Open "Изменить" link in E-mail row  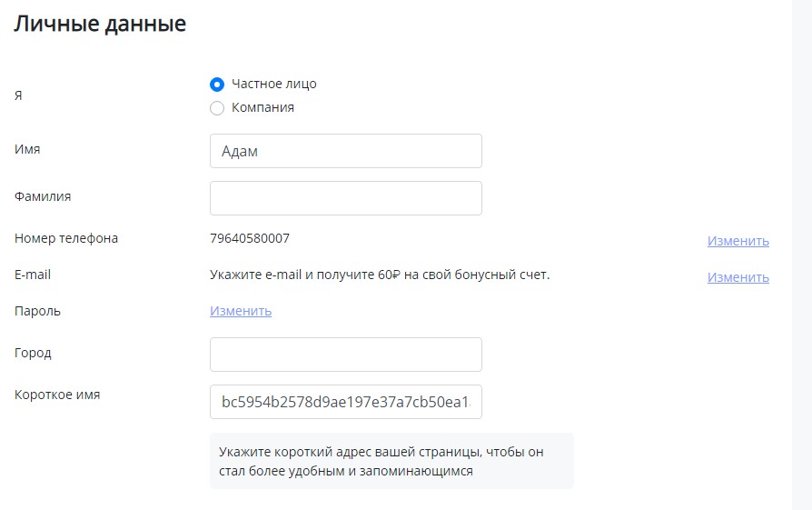[738, 277]
